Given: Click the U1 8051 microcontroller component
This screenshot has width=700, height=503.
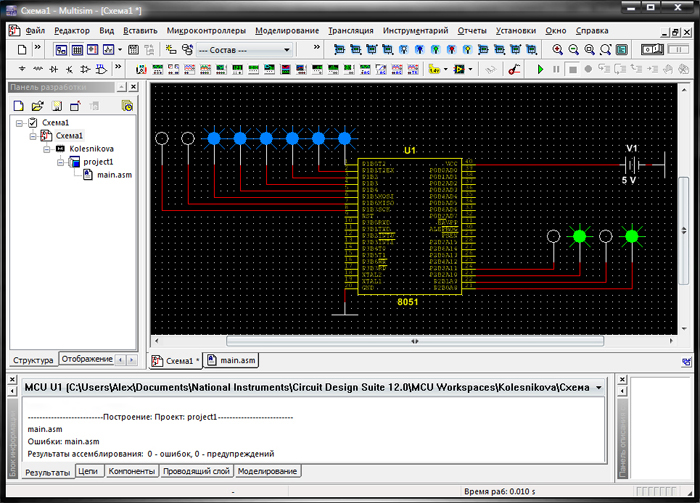Looking at the screenshot, I should (x=409, y=226).
